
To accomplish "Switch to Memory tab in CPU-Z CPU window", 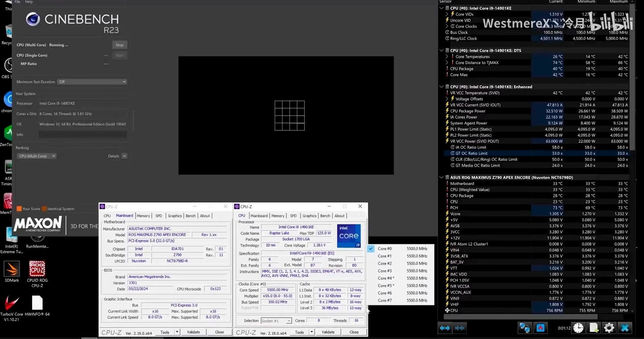I will pos(278,216).
